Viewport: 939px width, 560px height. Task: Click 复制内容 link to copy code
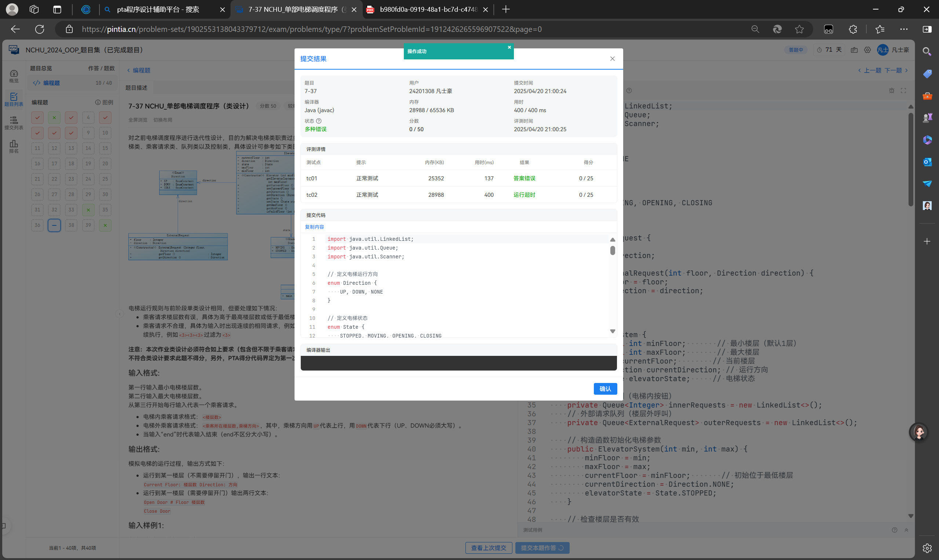[314, 227]
